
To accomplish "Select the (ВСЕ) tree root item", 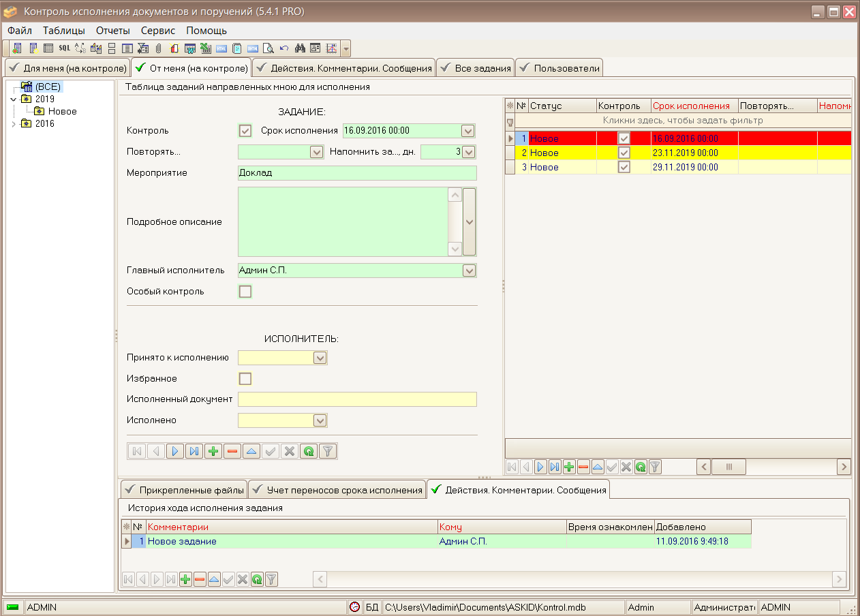I will (48, 87).
